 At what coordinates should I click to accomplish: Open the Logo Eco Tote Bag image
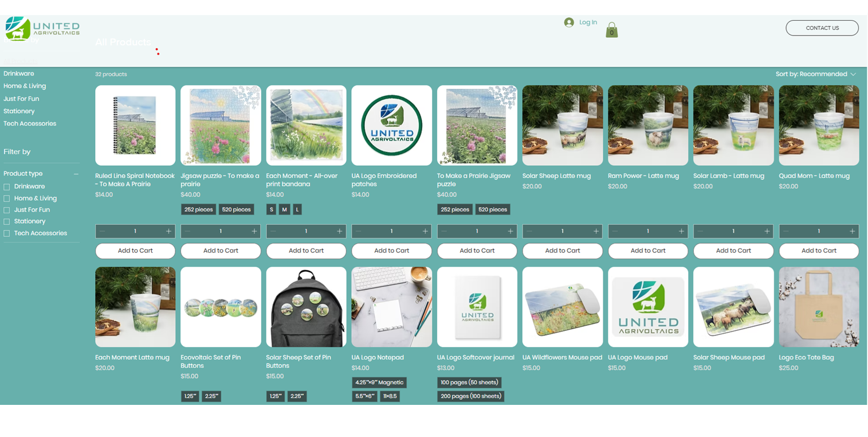[x=819, y=307]
